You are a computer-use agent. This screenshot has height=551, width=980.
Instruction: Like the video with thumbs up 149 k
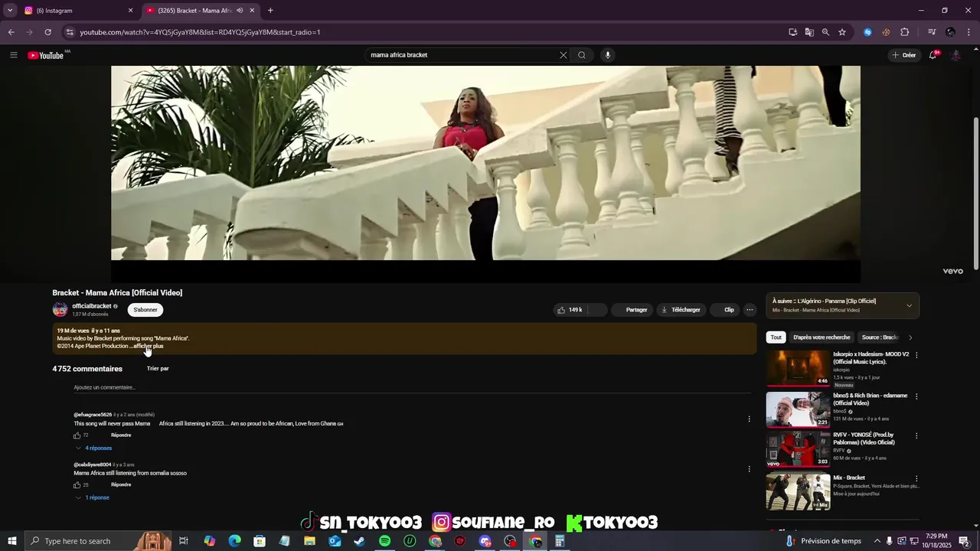coord(570,310)
